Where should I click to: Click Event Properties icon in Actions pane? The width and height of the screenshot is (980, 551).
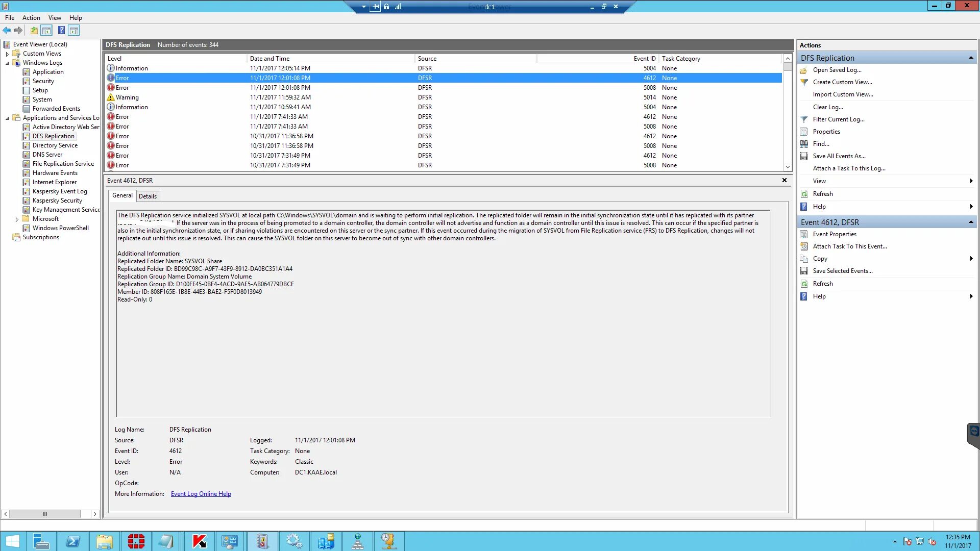point(804,234)
